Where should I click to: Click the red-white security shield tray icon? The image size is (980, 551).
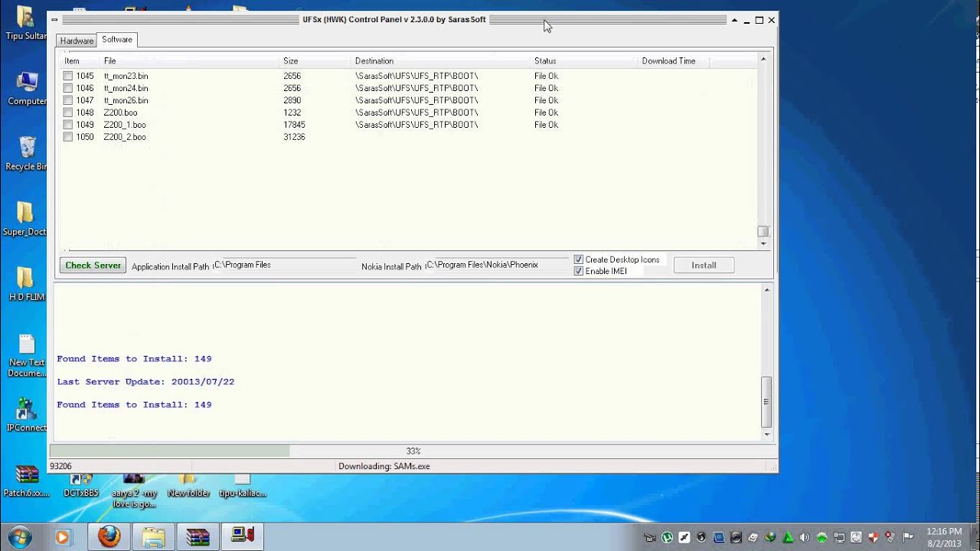coord(874,537)
